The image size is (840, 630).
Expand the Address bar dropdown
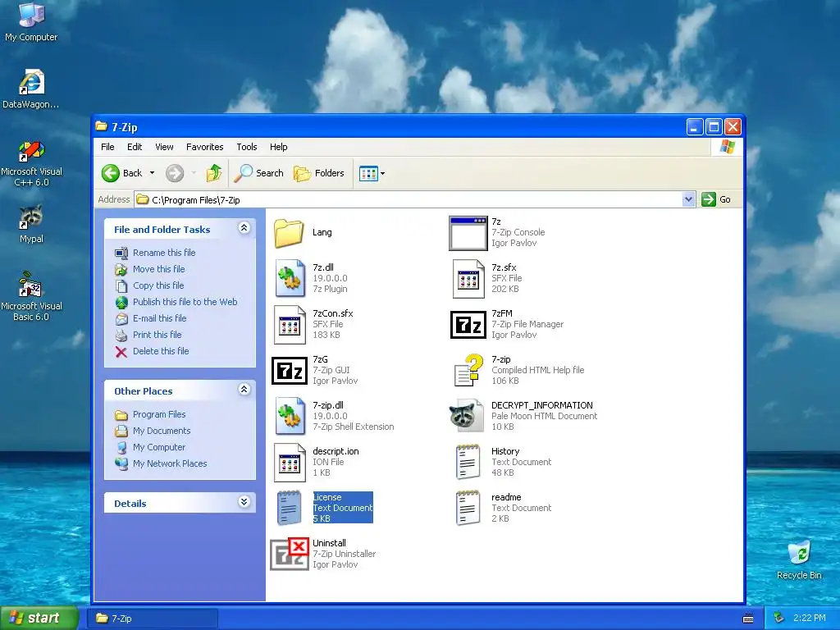point(688,199)
